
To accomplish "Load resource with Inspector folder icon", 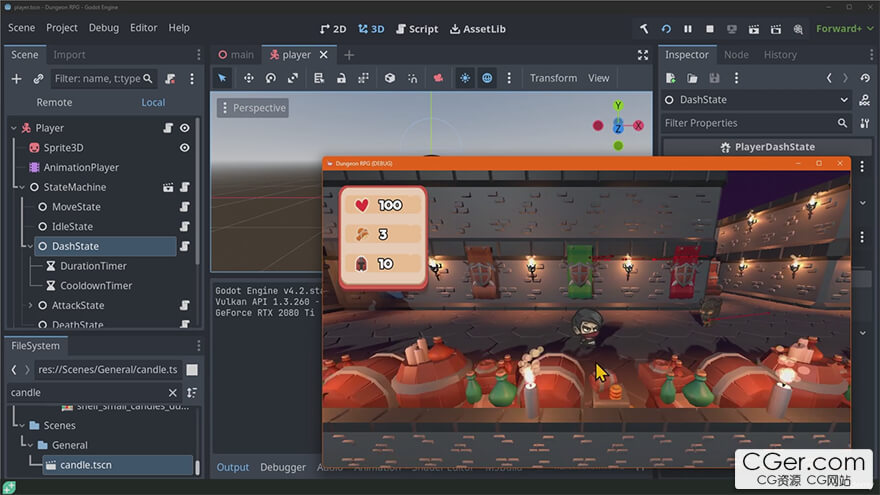I will pyautogui.click(x=692, y=78).
